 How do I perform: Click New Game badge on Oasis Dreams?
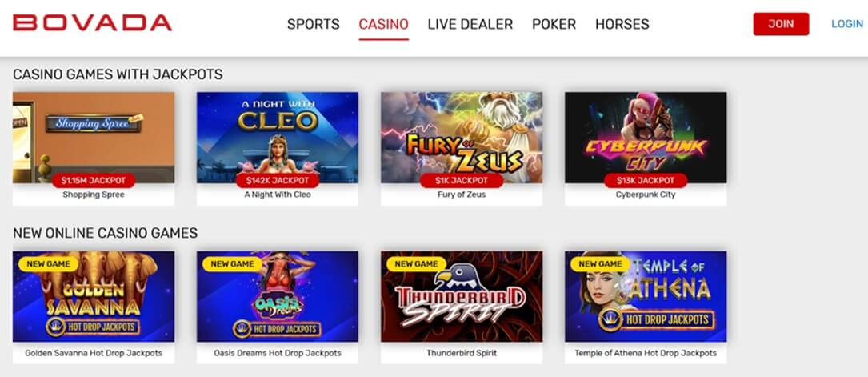(x=233, y=264)
